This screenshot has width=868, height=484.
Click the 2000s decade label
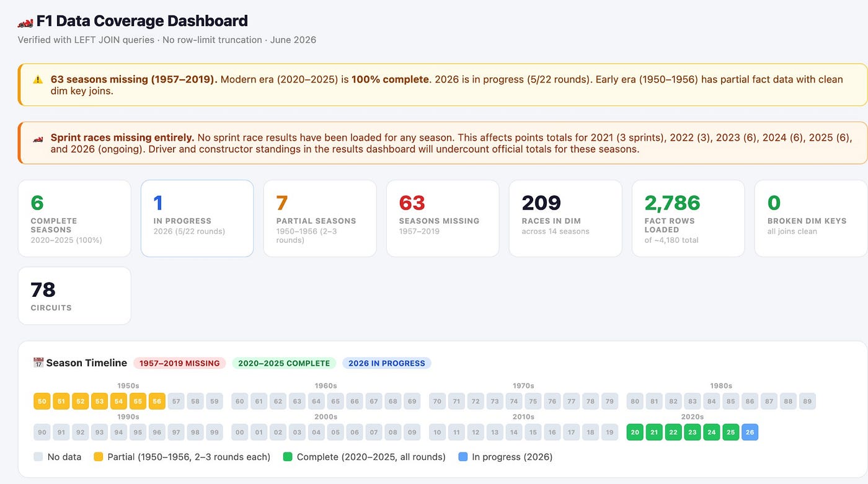tap(326, 417)
